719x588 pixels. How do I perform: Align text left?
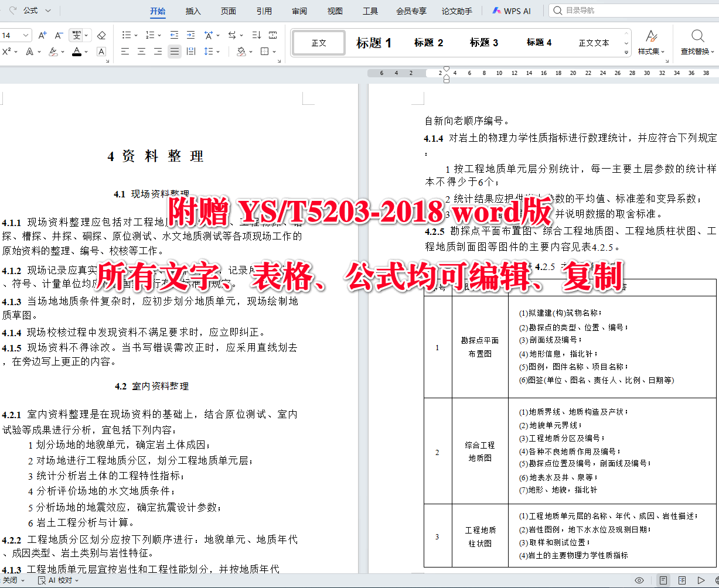click(125, 52)
